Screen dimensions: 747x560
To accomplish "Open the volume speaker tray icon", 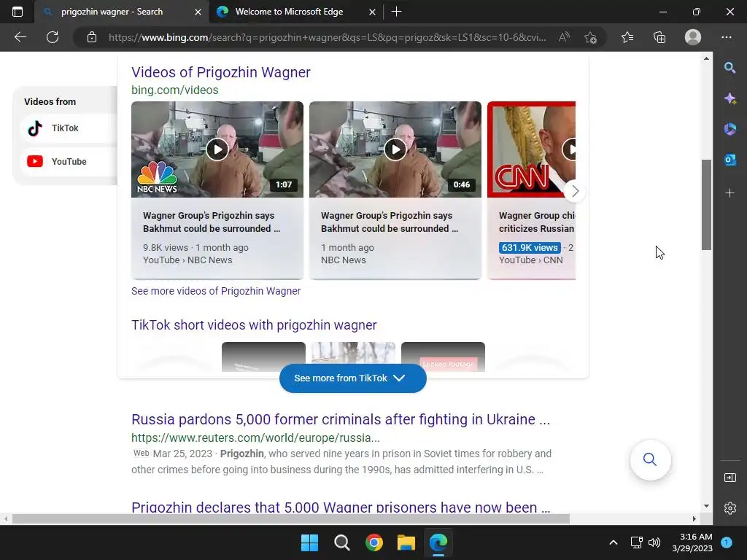I will [654, 542].
